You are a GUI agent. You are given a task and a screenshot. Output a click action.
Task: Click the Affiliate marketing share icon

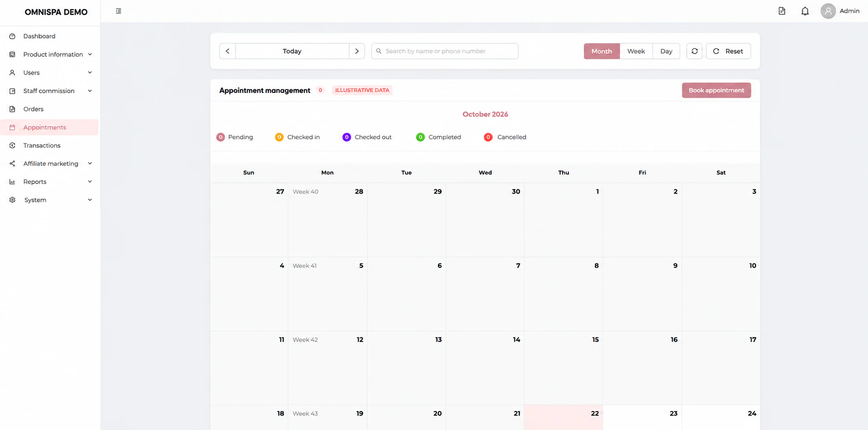(x=12, y=164)
